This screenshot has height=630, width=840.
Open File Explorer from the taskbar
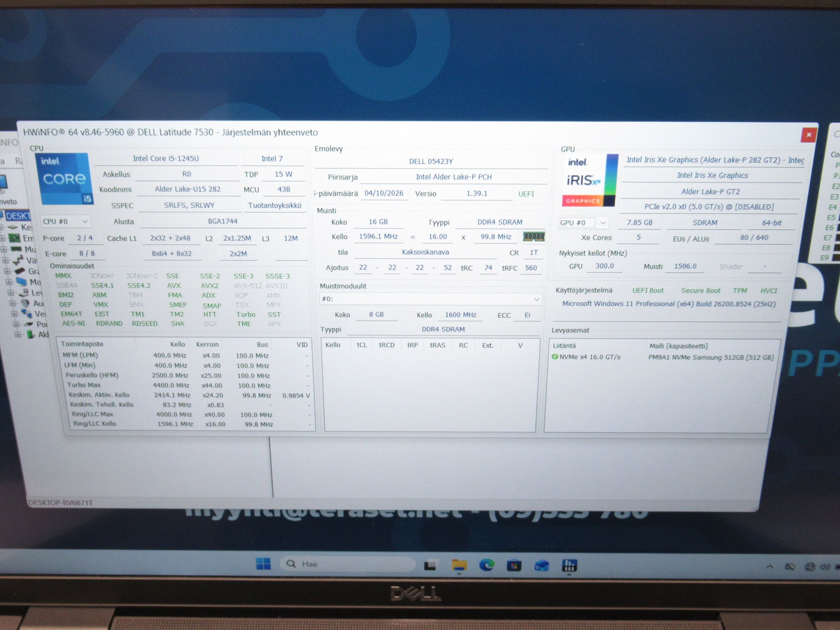click(x=459, y=565)
